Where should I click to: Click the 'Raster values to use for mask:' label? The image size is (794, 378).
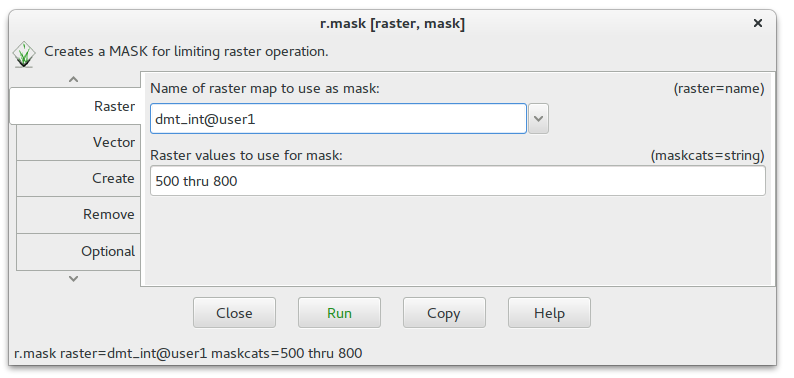tap(247, 155)
